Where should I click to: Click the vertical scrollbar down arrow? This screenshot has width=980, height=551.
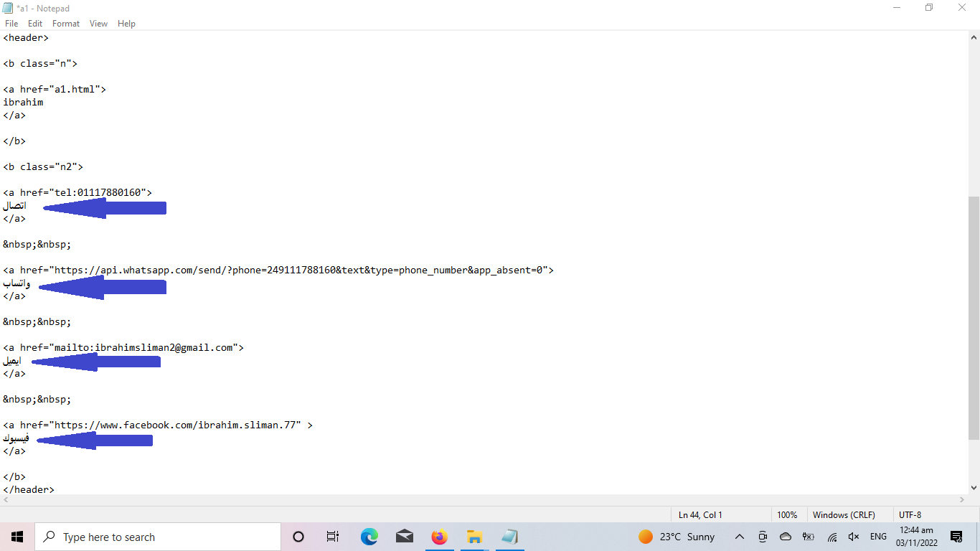(974, 488)
